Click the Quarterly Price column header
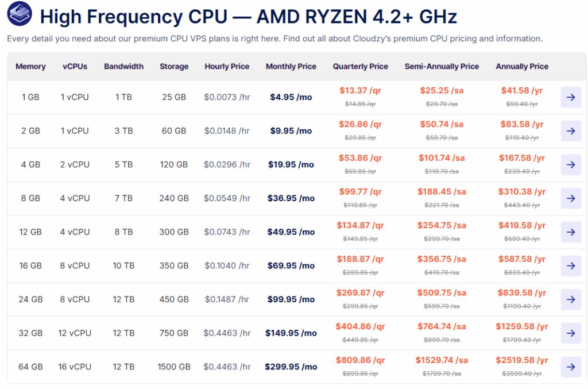Viewport: 588px width, 389px height. 360,67
